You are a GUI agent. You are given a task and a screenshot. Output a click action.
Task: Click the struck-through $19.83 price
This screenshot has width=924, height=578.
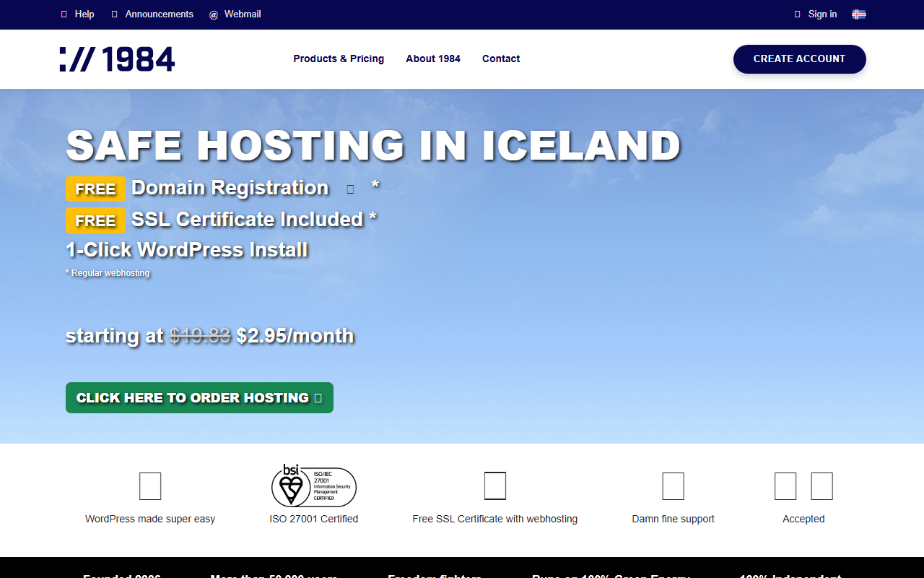200,336
